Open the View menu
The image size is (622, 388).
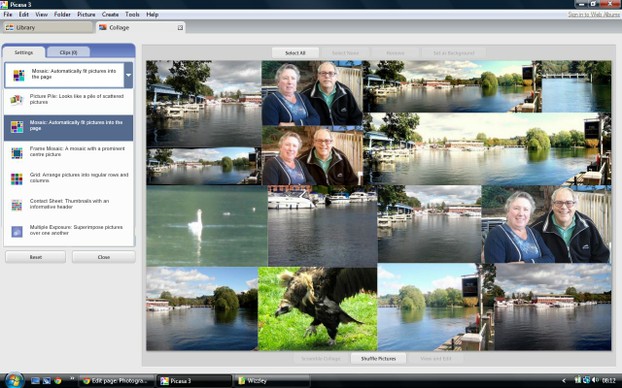click(41, 14)
